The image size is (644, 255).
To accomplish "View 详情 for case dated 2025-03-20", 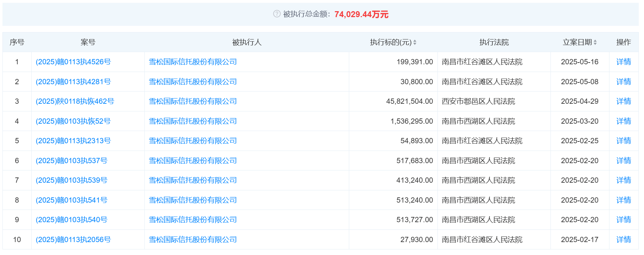I will point(623,121).
